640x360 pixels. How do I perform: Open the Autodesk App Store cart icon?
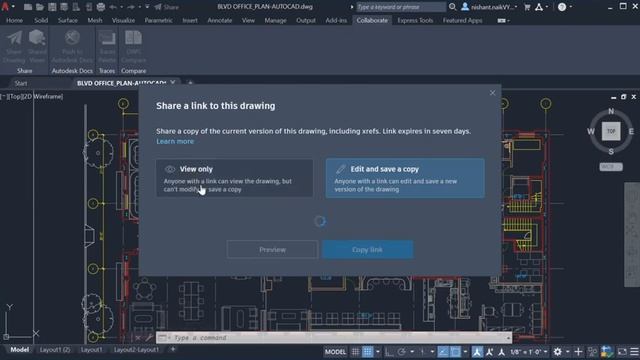(x=527, y=7)
